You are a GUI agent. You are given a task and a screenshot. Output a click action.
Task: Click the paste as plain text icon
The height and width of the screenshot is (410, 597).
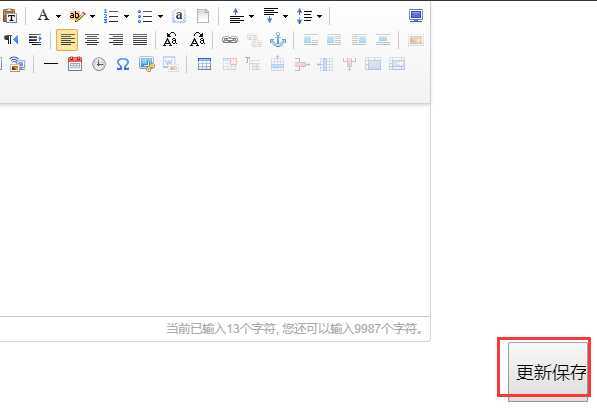click(x=10, y=16)
